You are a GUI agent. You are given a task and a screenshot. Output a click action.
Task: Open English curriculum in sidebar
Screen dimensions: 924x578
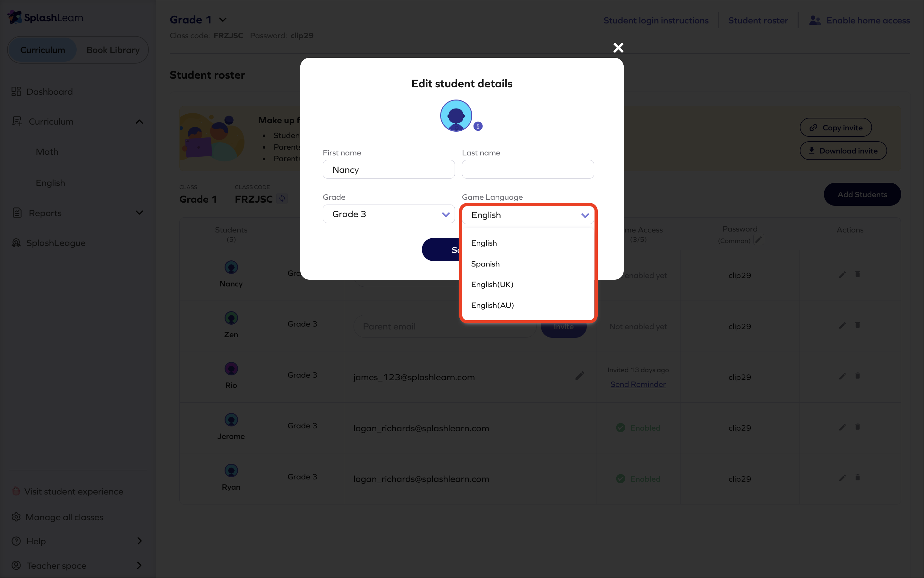click(x=50, y=183)
